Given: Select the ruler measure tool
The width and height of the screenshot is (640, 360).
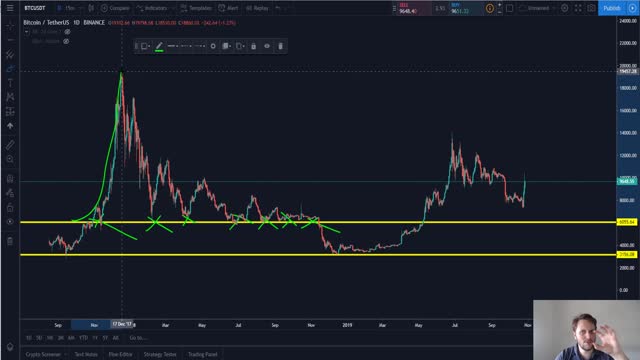Looking at the screenshot, I should [x=10, y=145].
